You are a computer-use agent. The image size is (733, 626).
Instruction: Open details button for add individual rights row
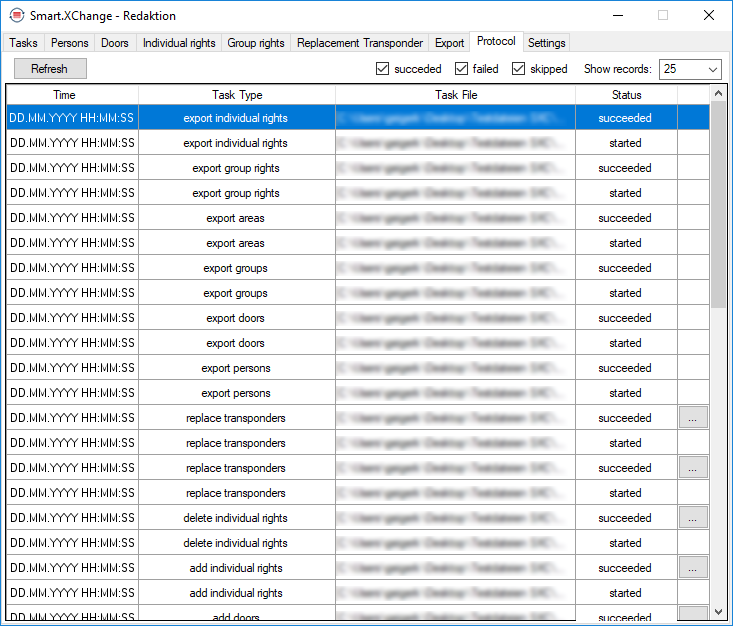[693, 568]
